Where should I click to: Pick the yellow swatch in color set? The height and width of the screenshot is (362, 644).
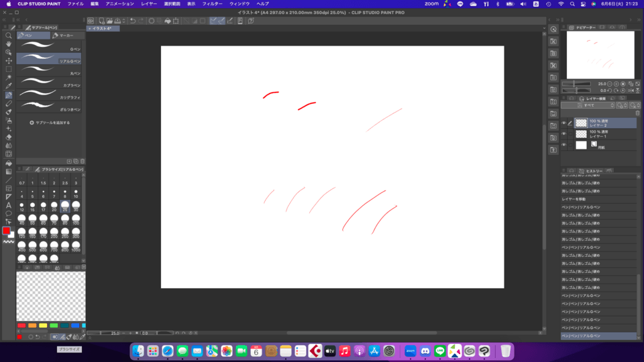43,326
